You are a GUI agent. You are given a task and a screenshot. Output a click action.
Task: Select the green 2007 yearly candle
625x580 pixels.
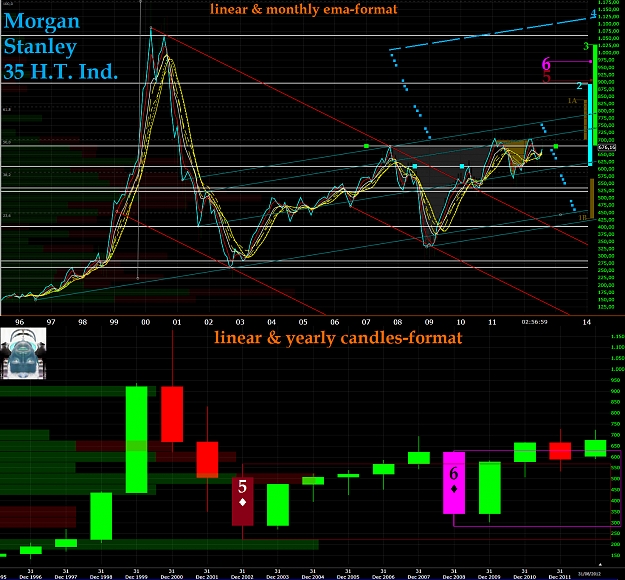pyautogui.click(x=419, y=458)
